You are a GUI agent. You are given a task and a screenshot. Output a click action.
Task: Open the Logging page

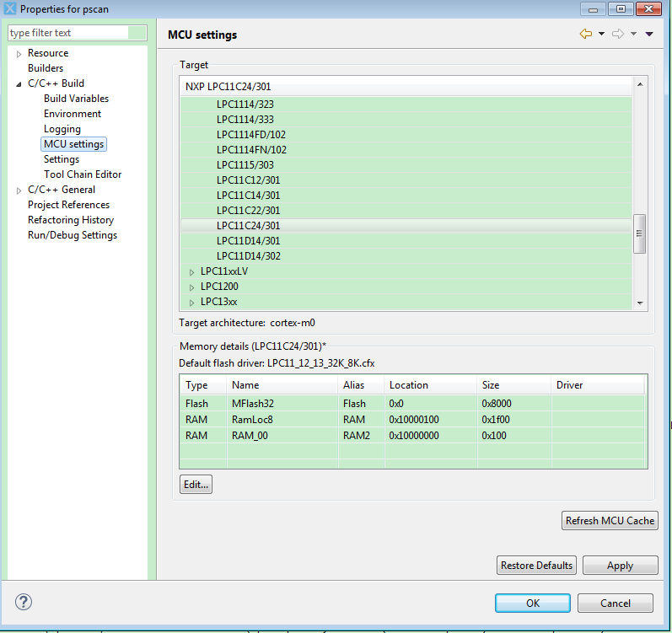point(62,129)
